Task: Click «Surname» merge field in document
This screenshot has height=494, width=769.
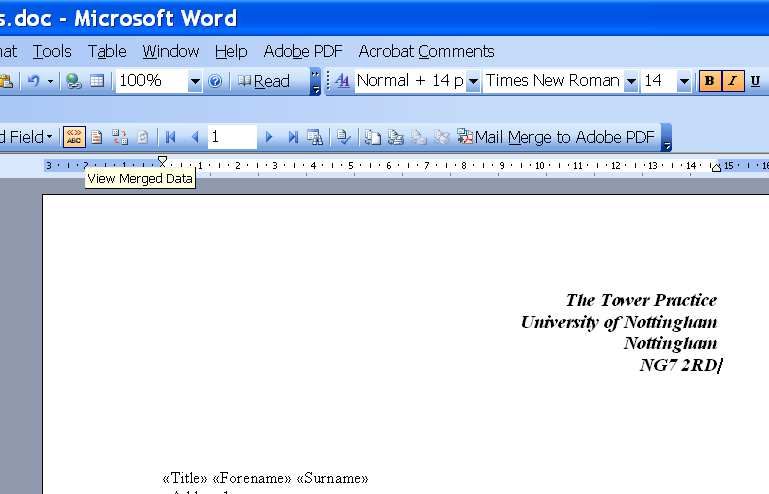Action: click(333, 478)
